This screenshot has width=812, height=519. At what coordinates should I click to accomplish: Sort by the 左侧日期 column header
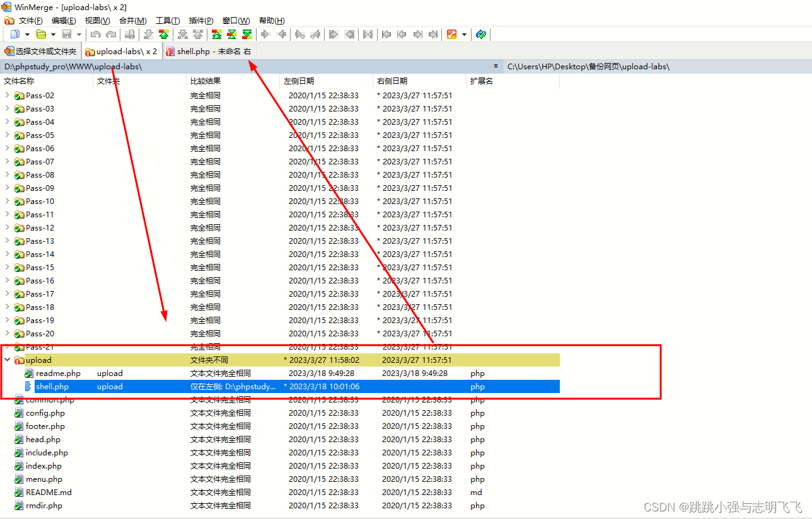point(326,81)
